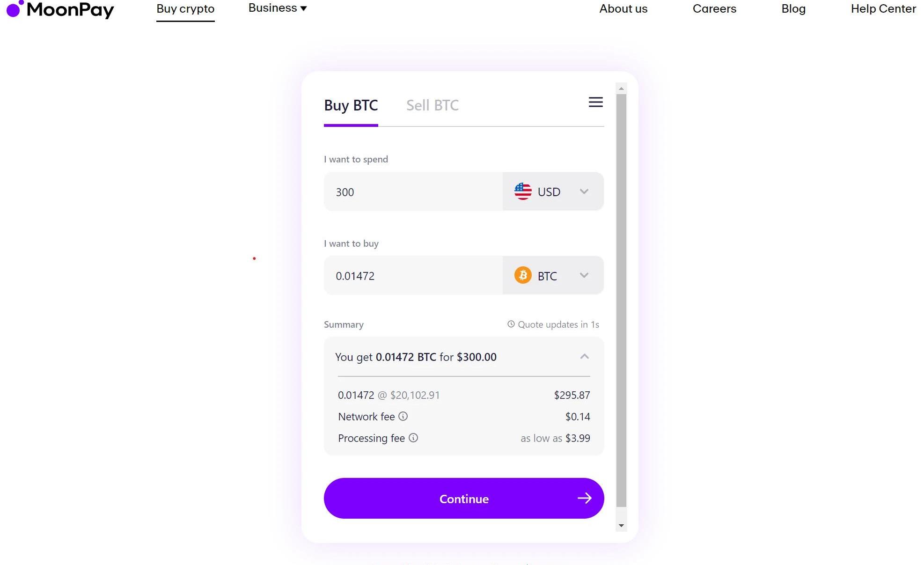924x565 pixels.
Task: Click the spend amount field showing 300
Action: [413, 191]
